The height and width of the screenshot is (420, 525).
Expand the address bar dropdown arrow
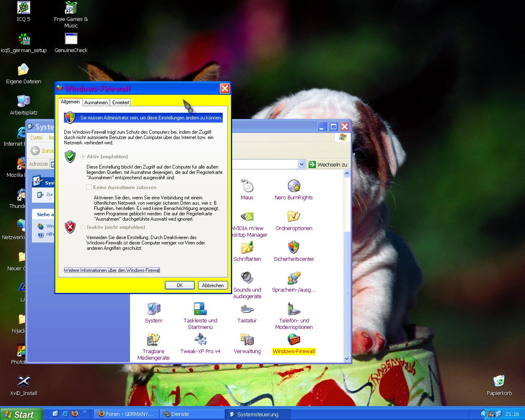(301, 164)
